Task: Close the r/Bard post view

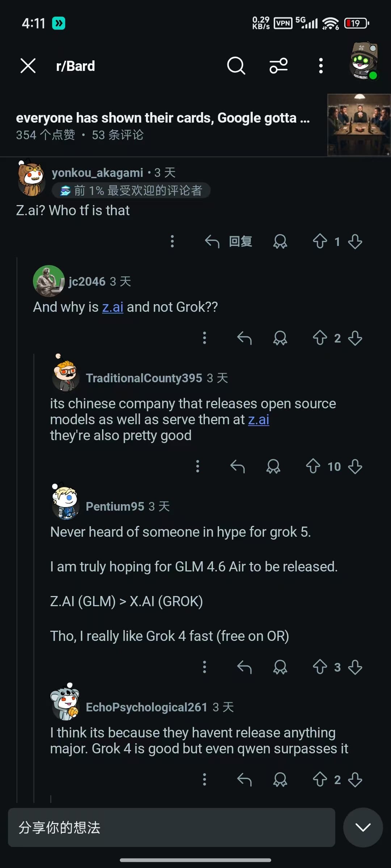Action: coord(28,66)
